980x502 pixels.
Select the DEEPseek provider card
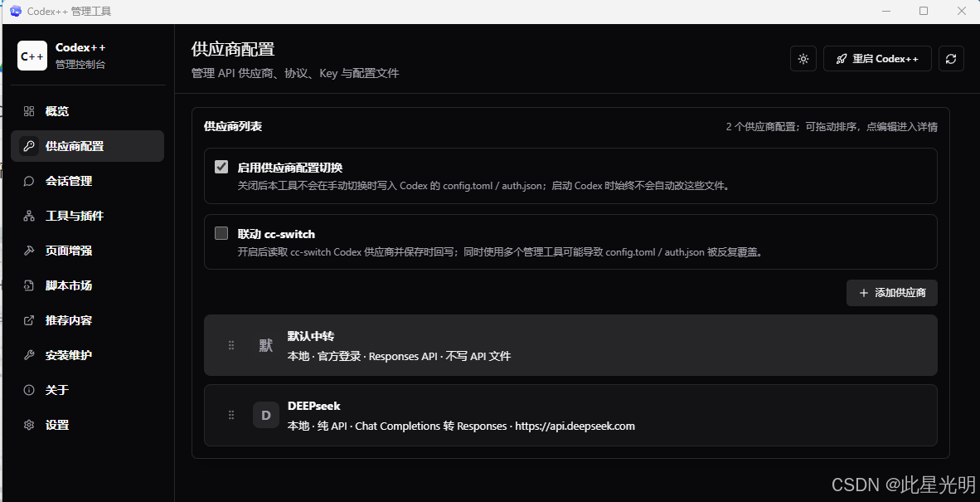point(570,415)
